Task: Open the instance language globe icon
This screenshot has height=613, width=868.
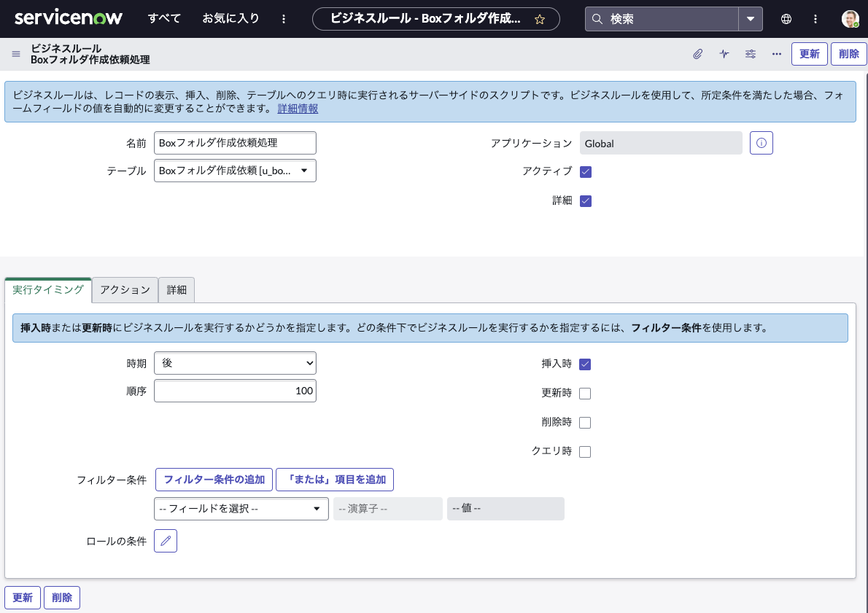Action: click(x=786, y=18)
